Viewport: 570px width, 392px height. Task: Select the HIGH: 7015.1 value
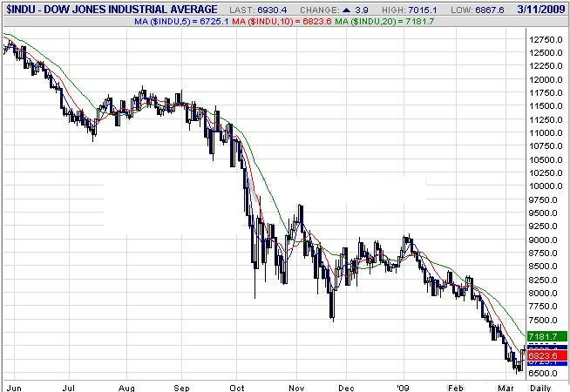click(409, 10)
